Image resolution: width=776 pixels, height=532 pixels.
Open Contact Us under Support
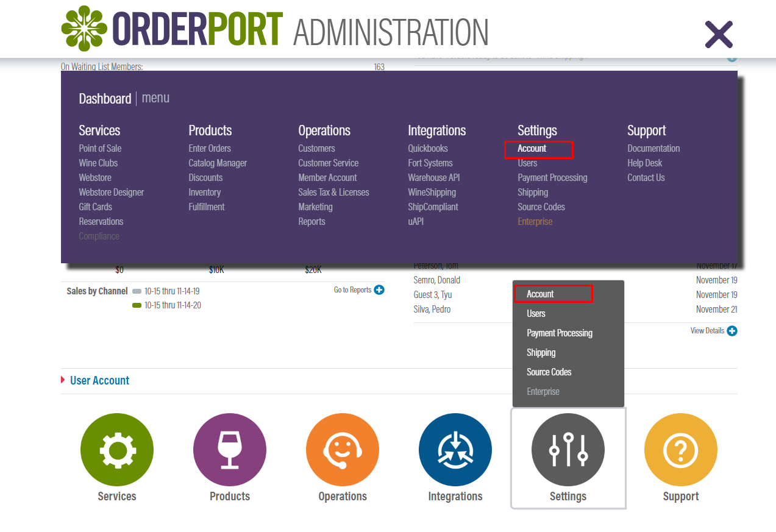[x=646, y=177]
